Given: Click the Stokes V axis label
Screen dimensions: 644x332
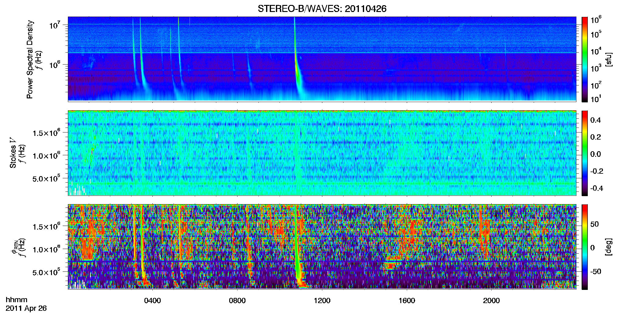Looking at the screenshot, I should click(13, 153).
